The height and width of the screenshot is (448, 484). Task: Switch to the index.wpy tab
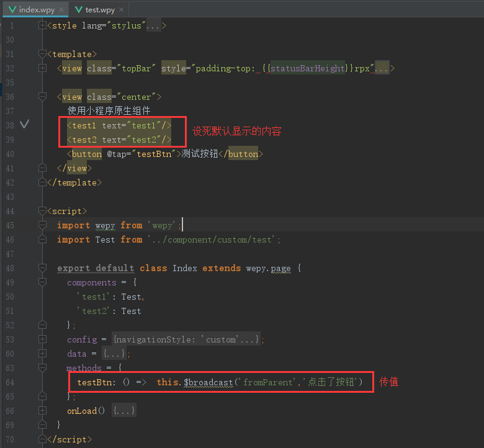click(x=37, y=10)
